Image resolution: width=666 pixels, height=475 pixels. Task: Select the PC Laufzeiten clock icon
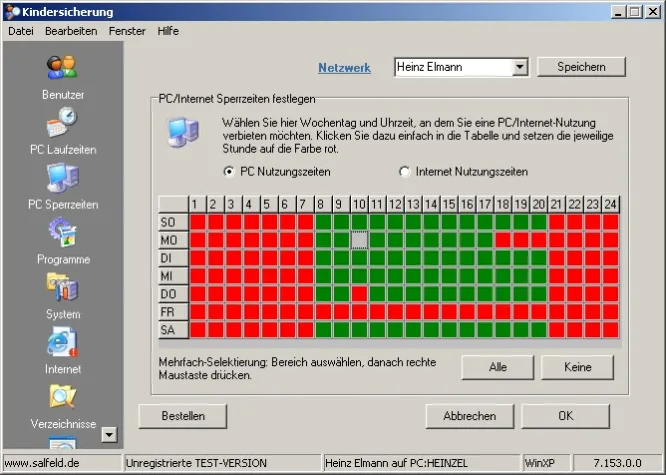63,123
